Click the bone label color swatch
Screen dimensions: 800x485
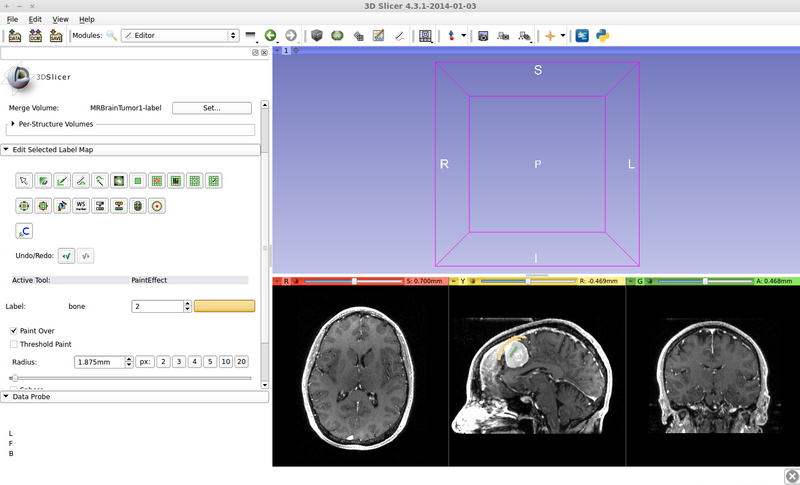tap(224, 306)
